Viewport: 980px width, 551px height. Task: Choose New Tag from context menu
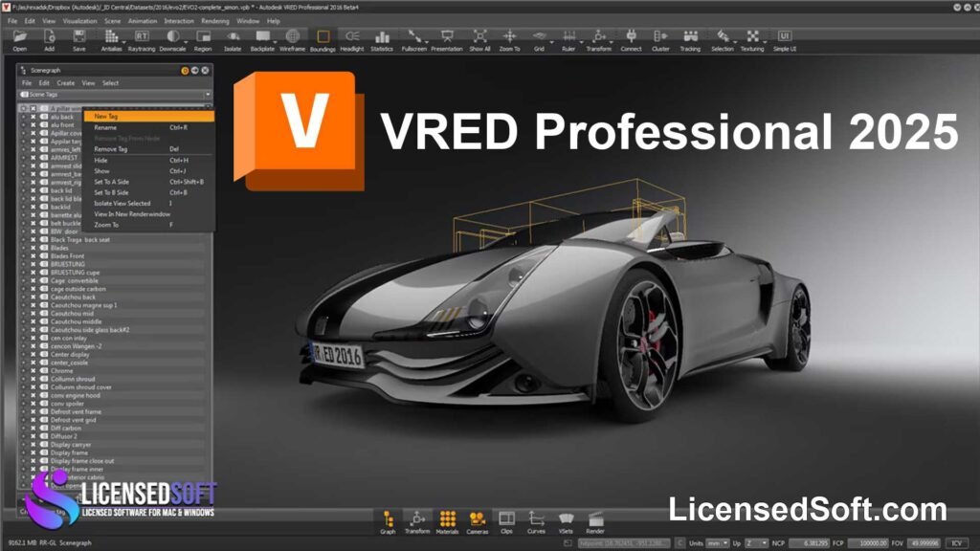(148, 116)
